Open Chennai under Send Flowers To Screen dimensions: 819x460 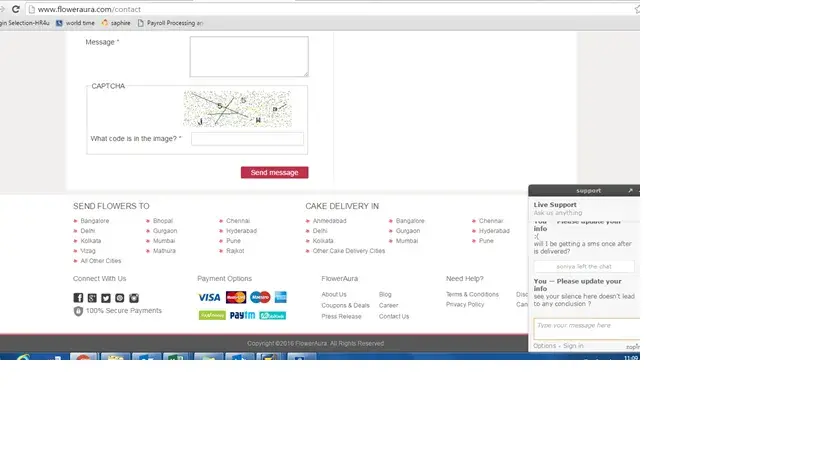238,221
